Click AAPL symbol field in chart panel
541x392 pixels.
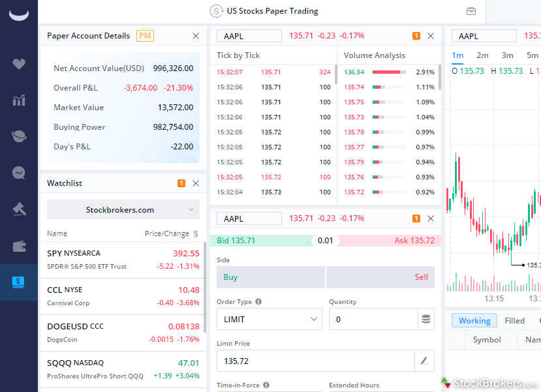coord(484,36)
